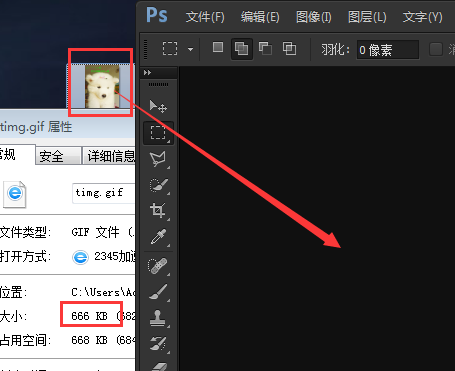Select the Crop tool
This screenshot has height=371, width=455.
click(158, 211)
